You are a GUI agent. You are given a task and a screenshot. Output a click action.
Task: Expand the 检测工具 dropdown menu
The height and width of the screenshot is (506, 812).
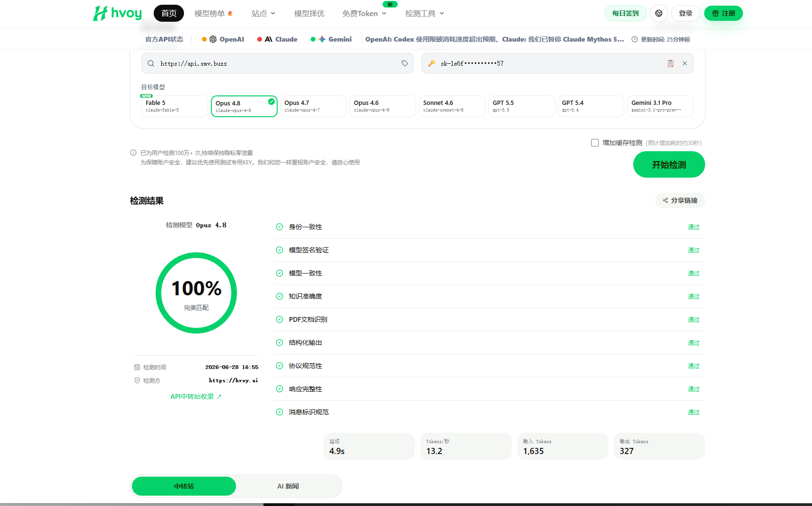[x=425, y=13]
